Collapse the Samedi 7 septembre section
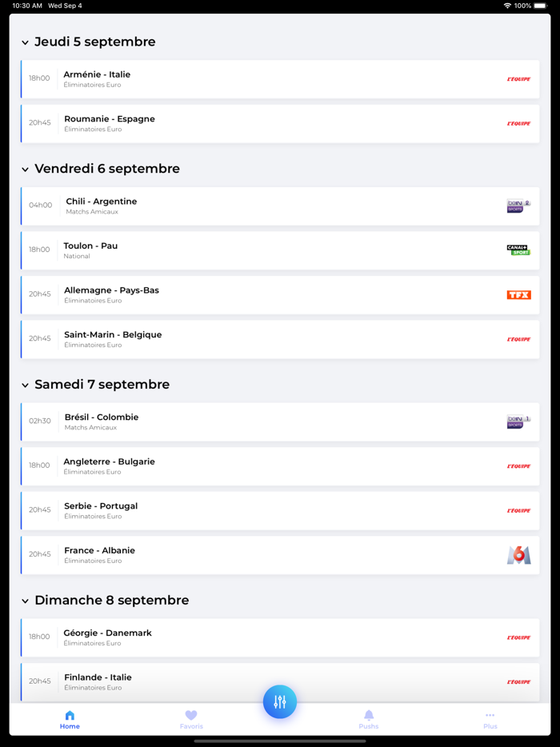Image resolution: width=560 pixels, height=747 pixels. click(x=26, y=384)
